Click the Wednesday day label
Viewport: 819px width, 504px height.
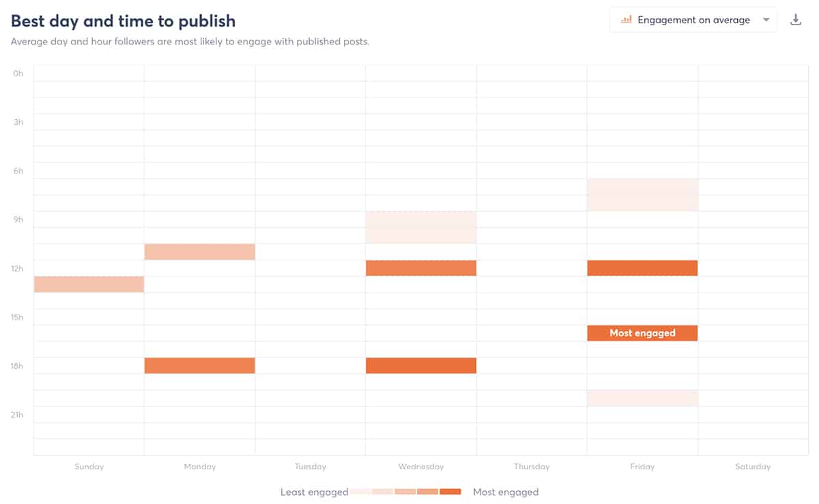coord(421,466)
